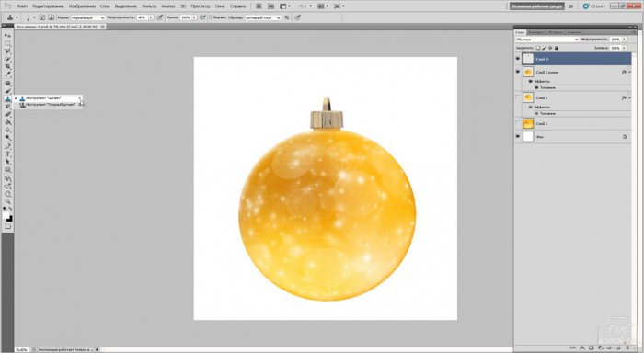Image resolution: width=644 pixels, height=353 pixels.
Task: Switch to the История panel tab
Action: [556, 32]
